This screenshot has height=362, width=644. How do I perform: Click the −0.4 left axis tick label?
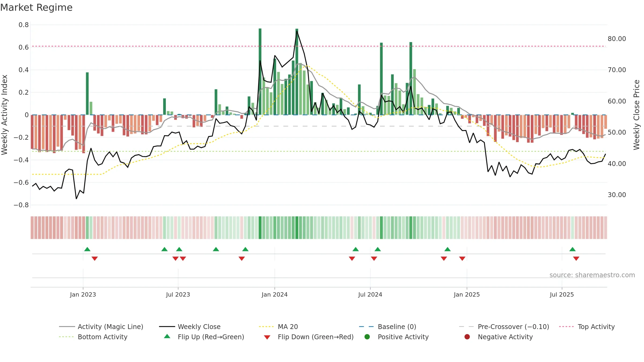(21, 160)
